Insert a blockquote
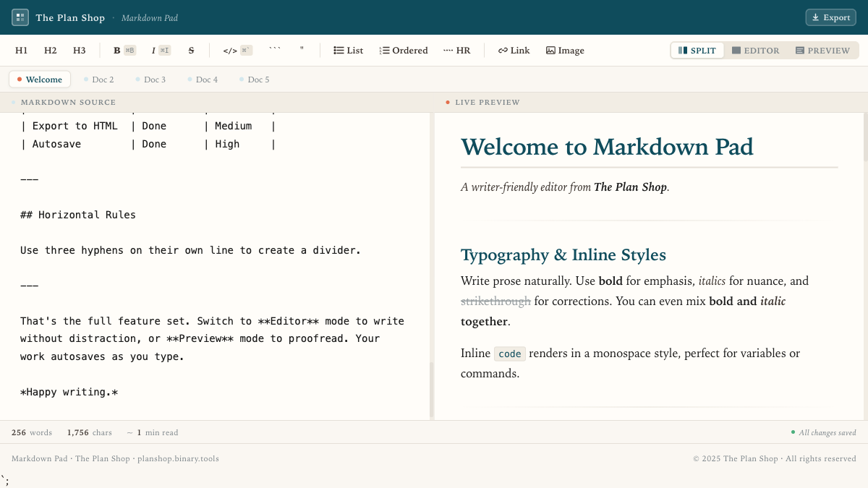Screen dimensions: 868x488 click(x=302, y=51)
